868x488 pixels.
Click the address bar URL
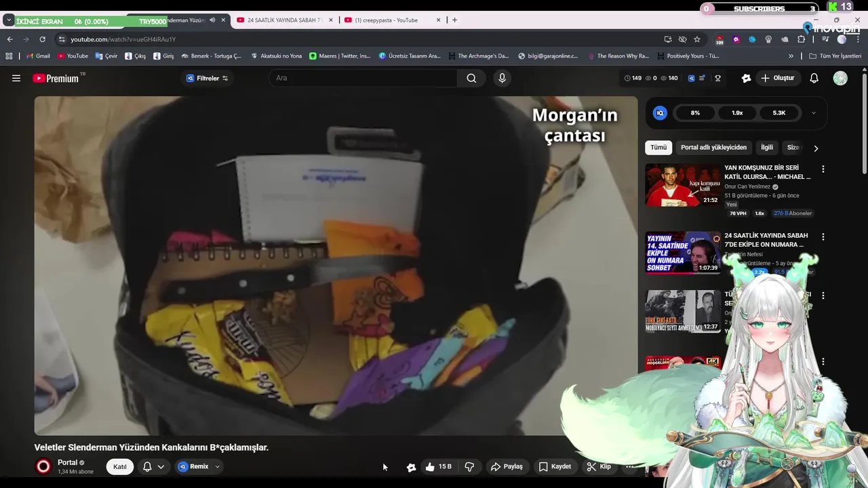pyautogui.click(x=123, y=39)
